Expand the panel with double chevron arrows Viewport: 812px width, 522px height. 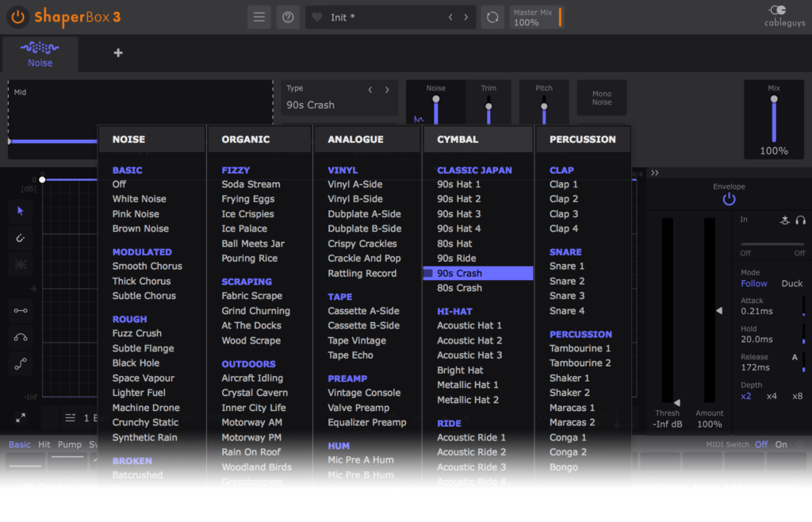pyautogui.click(x=655, y=173)
